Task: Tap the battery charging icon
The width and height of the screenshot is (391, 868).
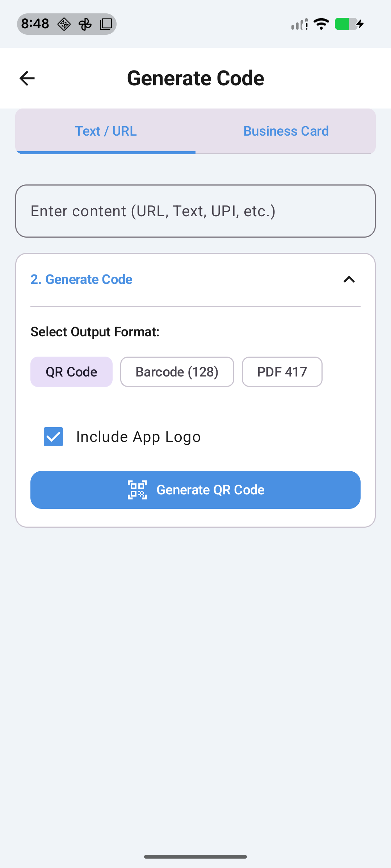Action: (349, 24)
